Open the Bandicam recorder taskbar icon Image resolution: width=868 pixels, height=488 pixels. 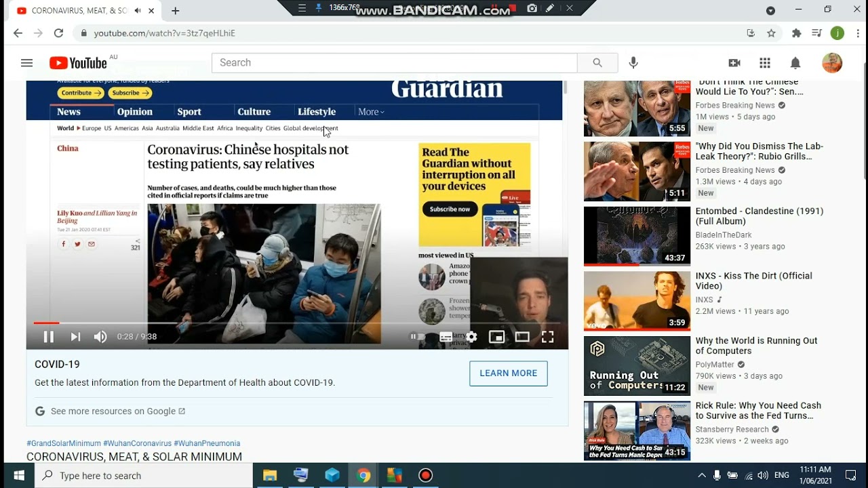click(x=426, y=476)
